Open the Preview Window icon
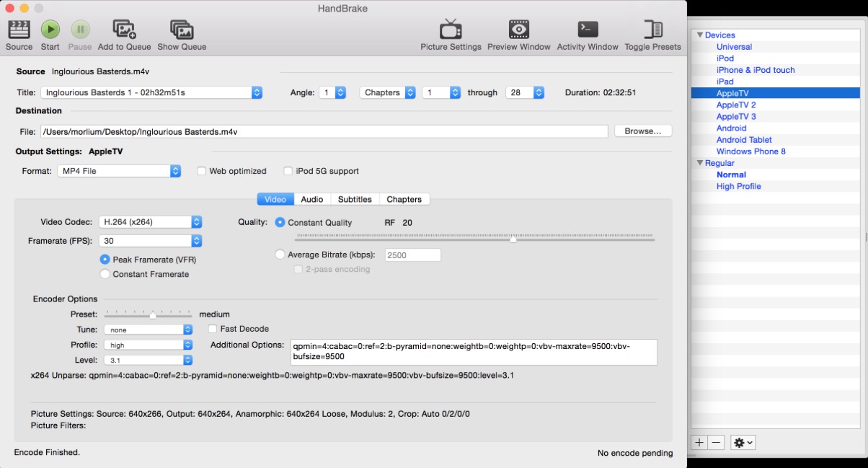Image resolution: width=868 pixels, height=468 pixels. (x=519, y=30)
